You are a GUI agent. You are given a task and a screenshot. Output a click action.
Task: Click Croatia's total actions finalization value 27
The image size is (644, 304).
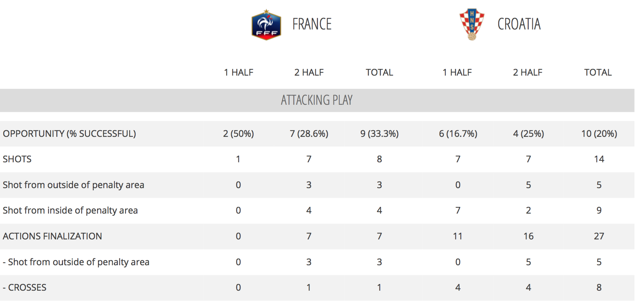pos(599,236)
